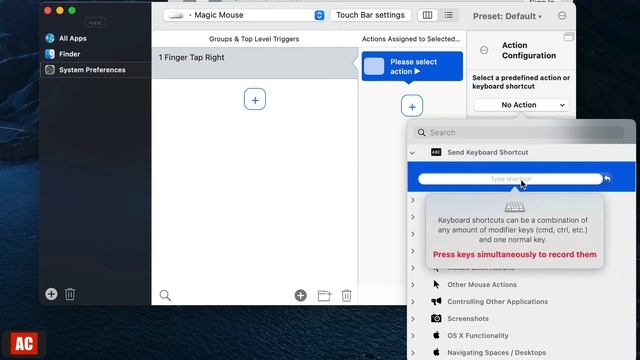Select All Apps in sidebar
The width and height of the screenshot is (640, 360).
pos(73,38)
